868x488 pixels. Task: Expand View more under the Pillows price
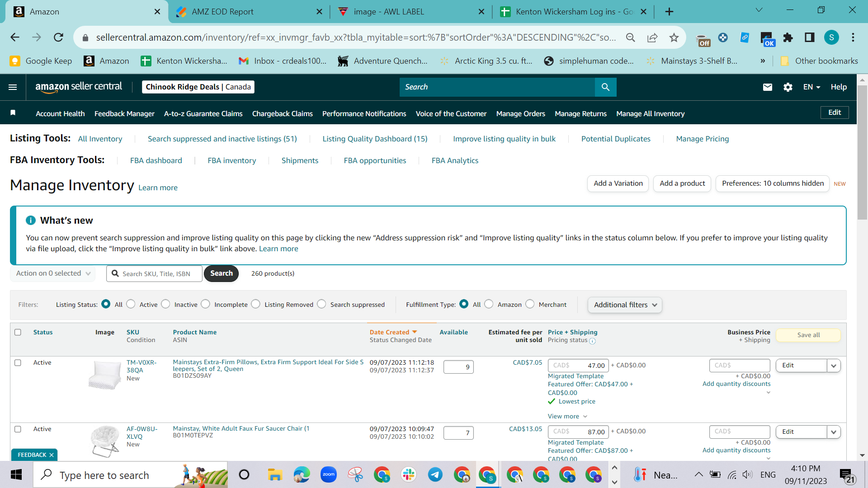(567, 416)
